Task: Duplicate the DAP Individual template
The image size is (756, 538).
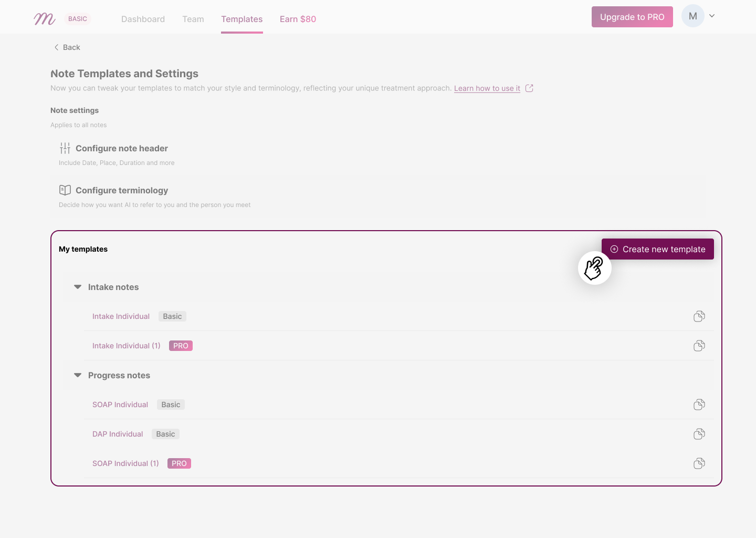Action: (699, 434)
